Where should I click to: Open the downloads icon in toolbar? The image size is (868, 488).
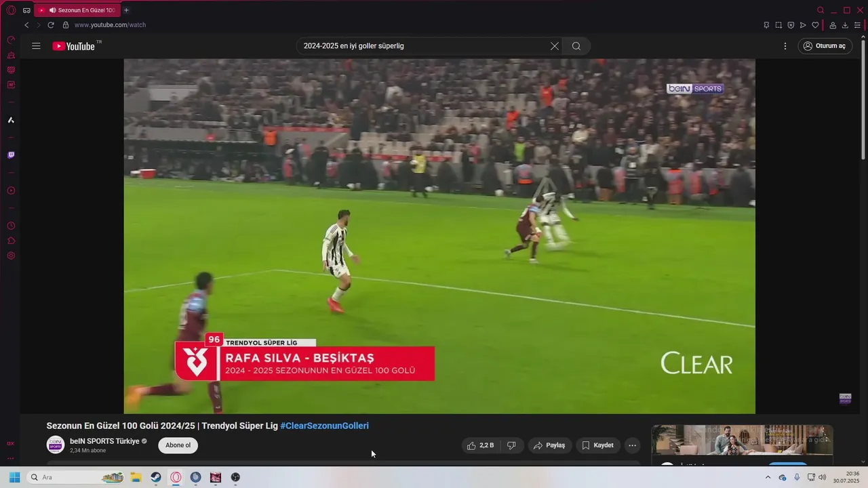tap(845, 25)
